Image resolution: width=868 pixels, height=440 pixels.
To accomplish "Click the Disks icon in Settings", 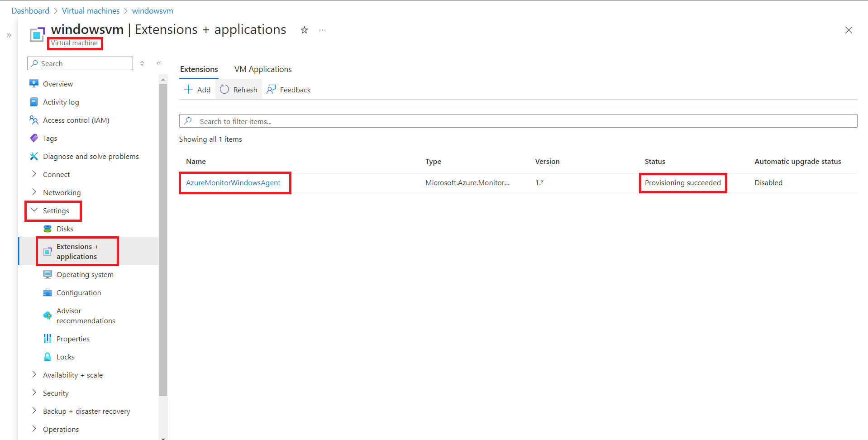I will point(48,229).
